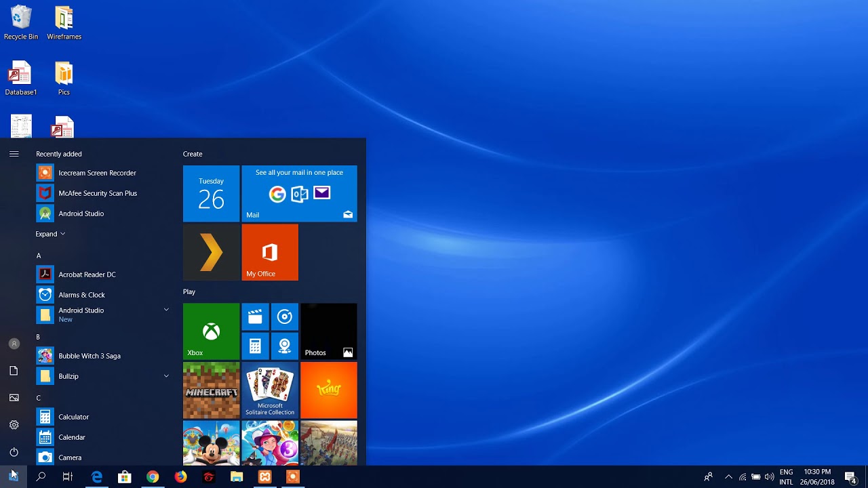Open the Xbox tile

[211, 331]
